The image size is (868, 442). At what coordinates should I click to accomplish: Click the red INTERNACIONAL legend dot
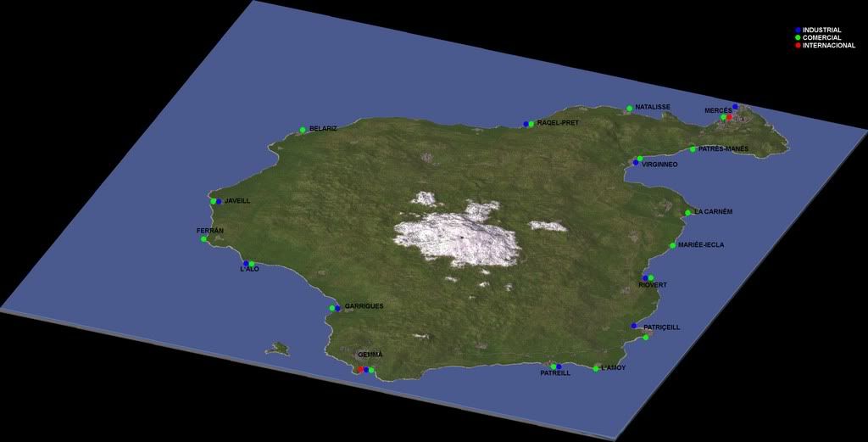[x=798, y=45]
